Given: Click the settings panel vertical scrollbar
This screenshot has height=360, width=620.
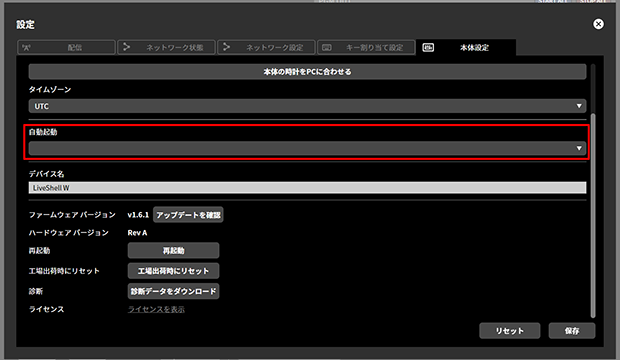Looking at the screenshot, I should click(x=593, y=216).
